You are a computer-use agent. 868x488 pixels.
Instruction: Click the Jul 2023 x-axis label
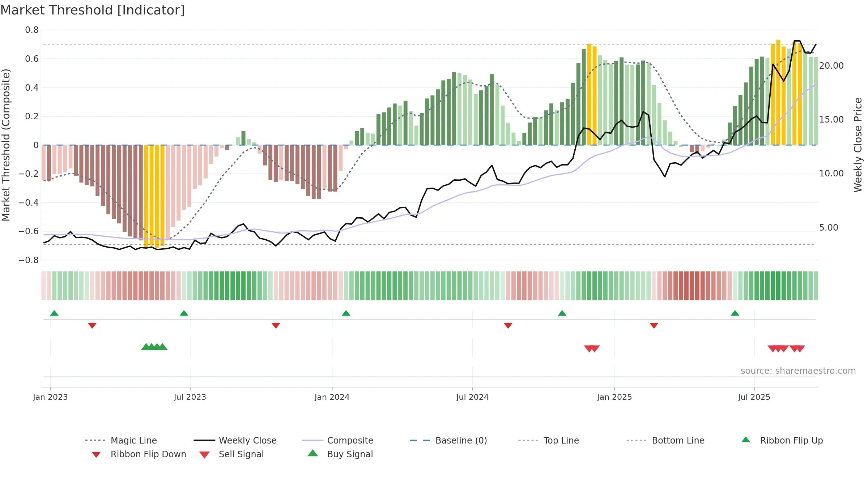[190, 397]
